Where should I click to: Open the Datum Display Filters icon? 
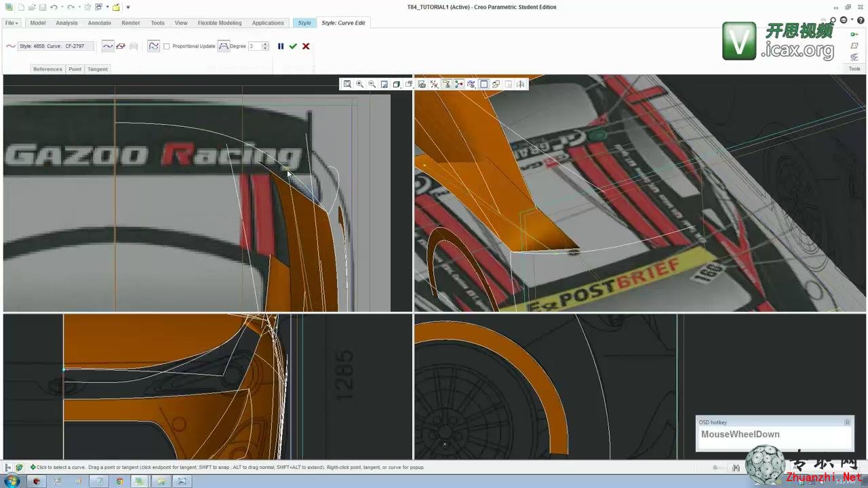tap(434, 84)
